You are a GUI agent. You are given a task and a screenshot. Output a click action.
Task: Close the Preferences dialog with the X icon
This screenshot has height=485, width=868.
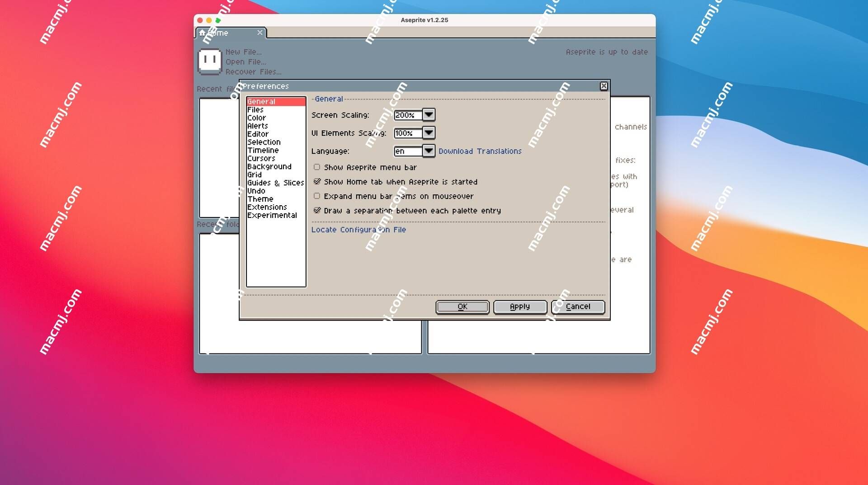point(604,86)
